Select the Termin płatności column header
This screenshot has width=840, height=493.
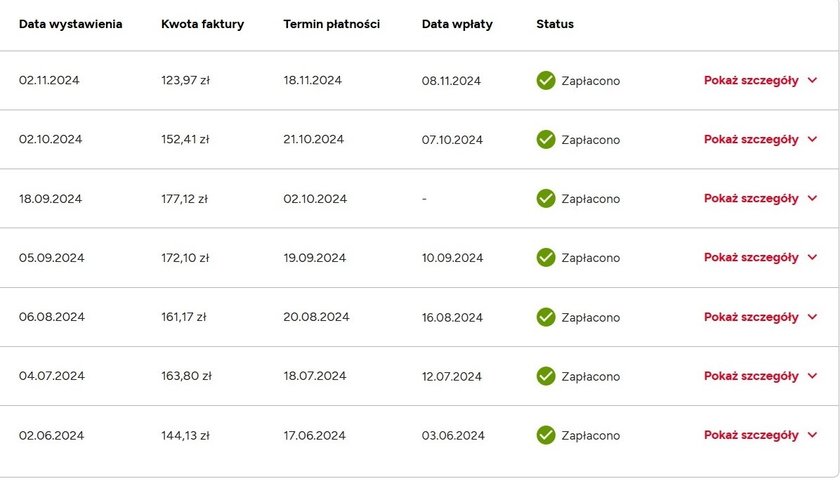(332, 24)
